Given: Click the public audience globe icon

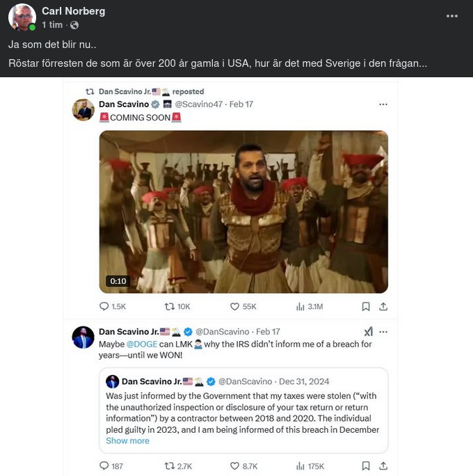Looking at the screenshot, I should coord(74,25).
